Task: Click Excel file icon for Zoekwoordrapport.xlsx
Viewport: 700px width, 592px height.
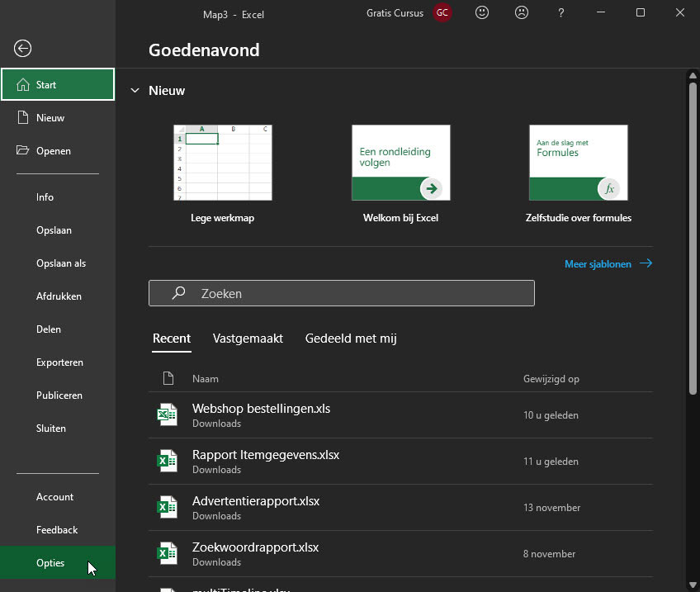Action: coord(168,553)
